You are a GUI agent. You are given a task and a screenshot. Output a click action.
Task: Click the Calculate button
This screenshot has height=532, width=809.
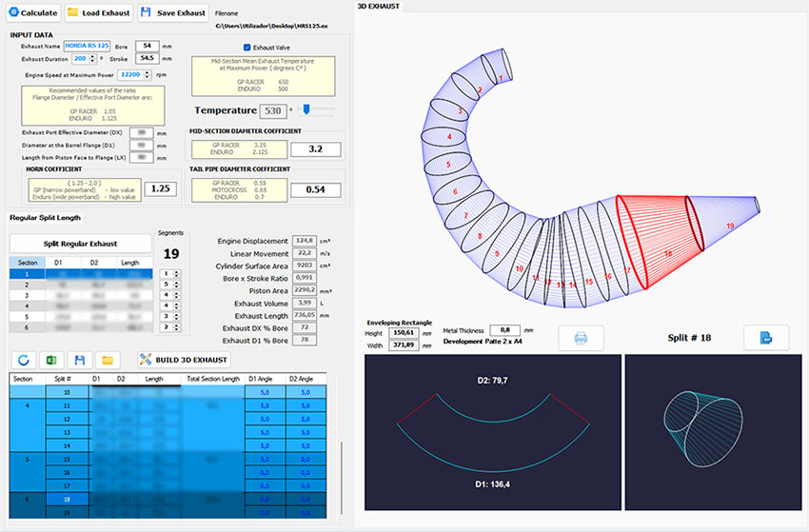tap(32, 13)
